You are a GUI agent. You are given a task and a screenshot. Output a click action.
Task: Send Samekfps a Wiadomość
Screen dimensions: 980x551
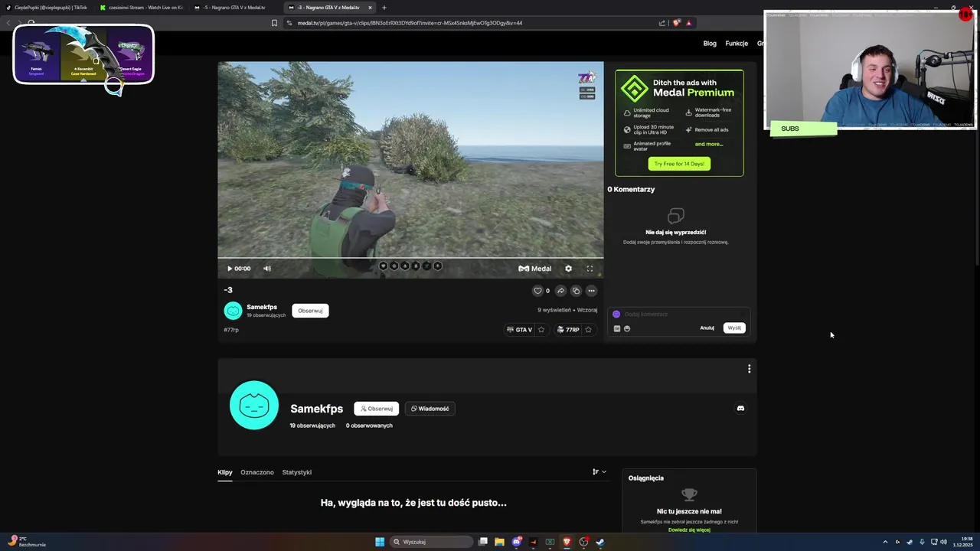tap(430, 409)
